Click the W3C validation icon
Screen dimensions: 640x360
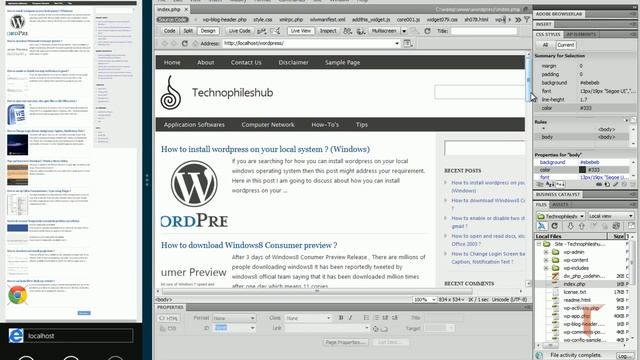point(262,31)
